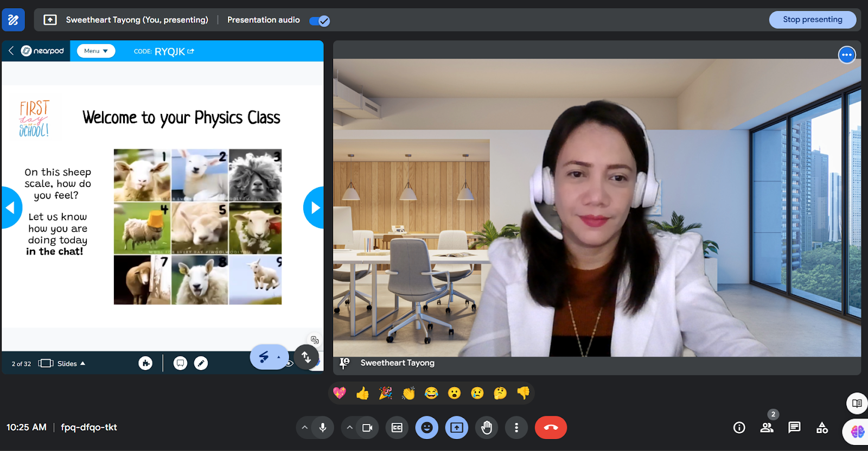Send the laughing face reaction
This screenshot has height=451, width=868.
click(x=431, y=393)
